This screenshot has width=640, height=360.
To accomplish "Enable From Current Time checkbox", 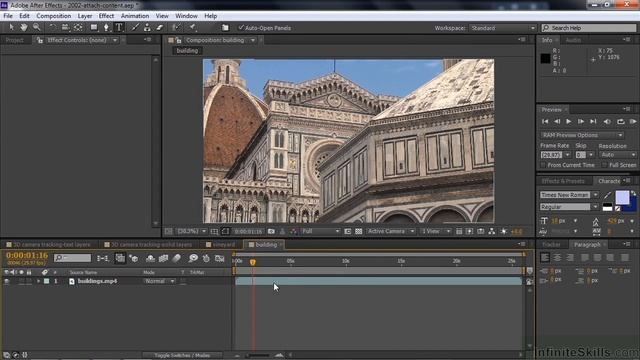I will 543,165.
